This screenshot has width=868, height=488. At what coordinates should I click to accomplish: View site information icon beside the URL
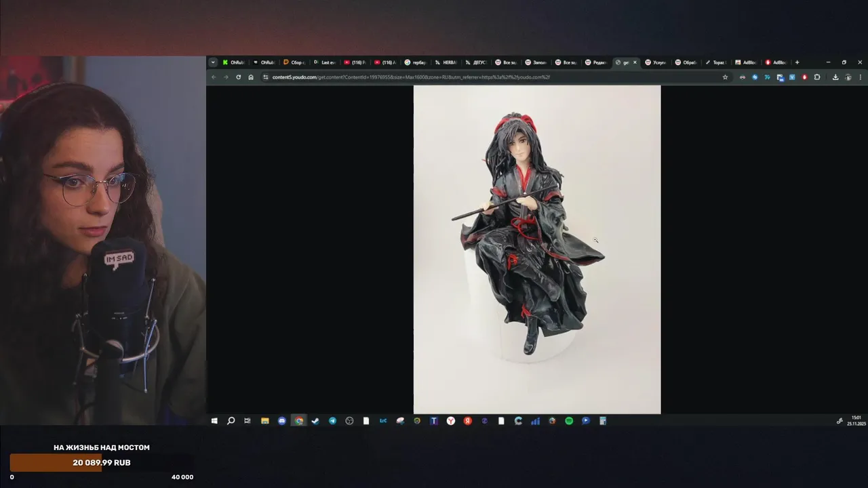(x=266, y=77)
